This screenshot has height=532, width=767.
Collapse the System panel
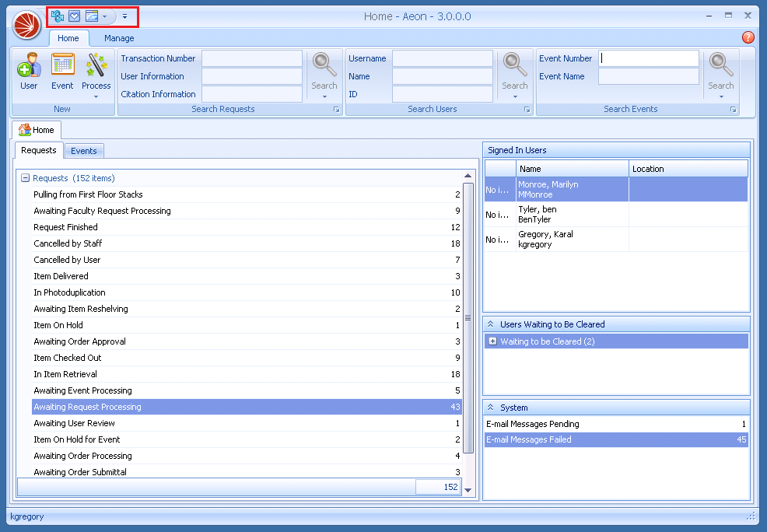click(x=491, y=408)
